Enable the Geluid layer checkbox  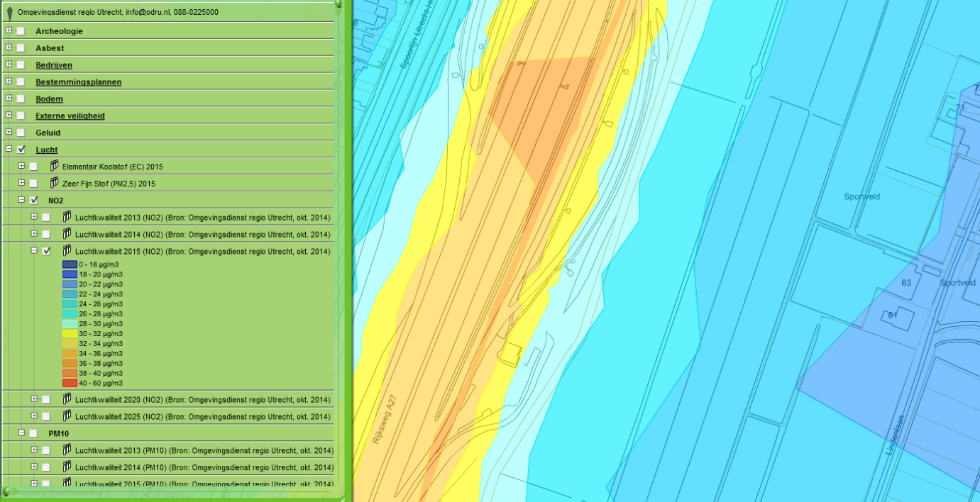(x=21, y=133)
